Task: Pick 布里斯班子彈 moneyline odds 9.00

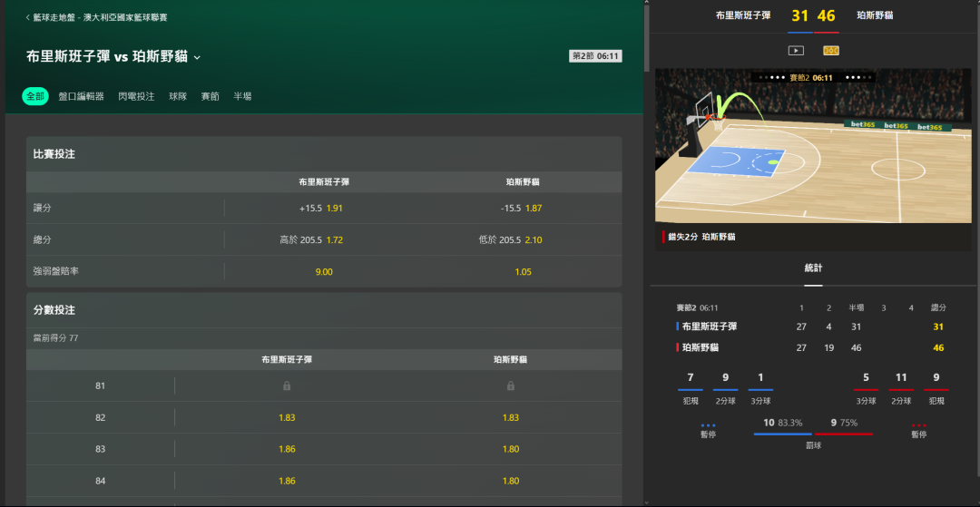Action: coord(324,271)
